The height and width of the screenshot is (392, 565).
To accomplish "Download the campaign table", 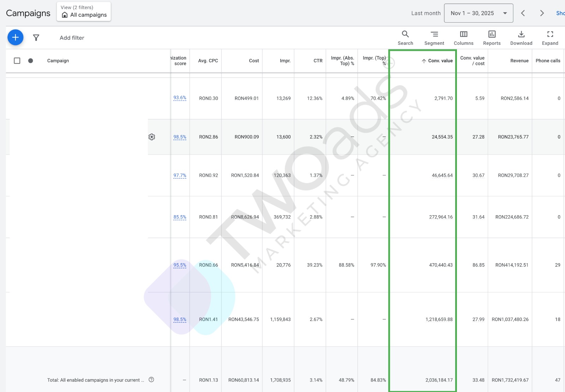I will point(521,38).
